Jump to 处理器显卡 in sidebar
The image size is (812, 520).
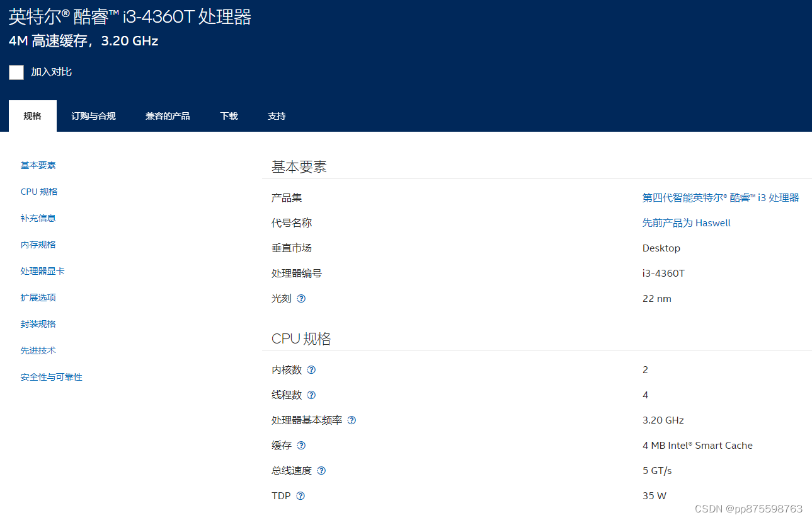tap(42, 271)
